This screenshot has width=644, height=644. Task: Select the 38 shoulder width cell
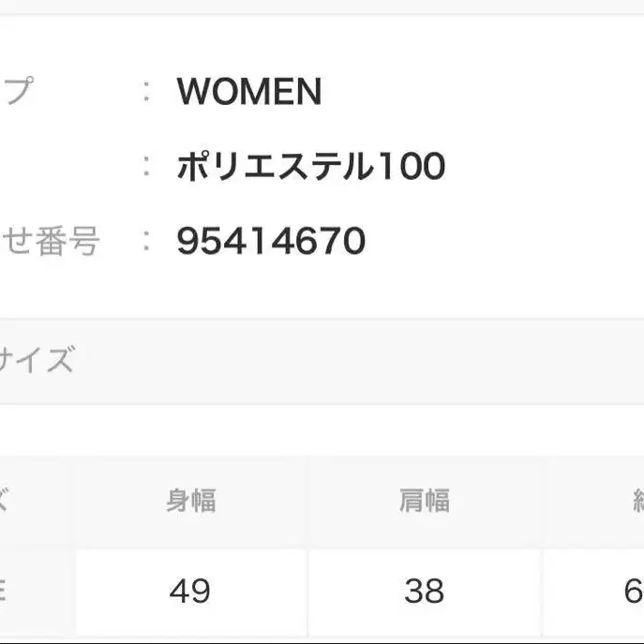[424, 591]
